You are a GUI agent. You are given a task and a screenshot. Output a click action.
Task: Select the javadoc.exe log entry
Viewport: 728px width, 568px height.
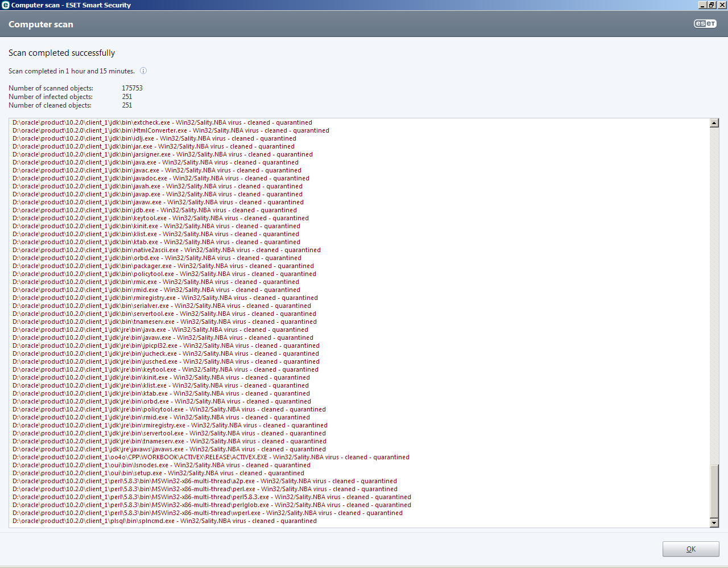[x=161, y=178]
